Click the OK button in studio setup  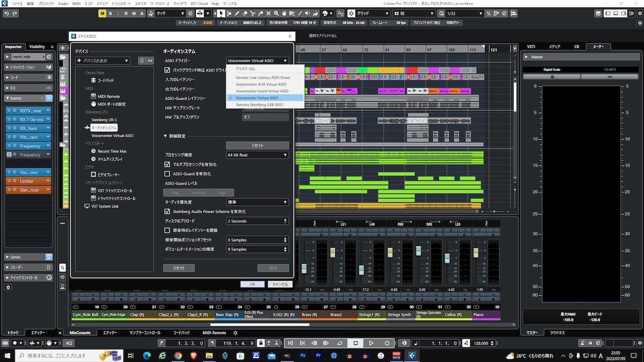252,284
